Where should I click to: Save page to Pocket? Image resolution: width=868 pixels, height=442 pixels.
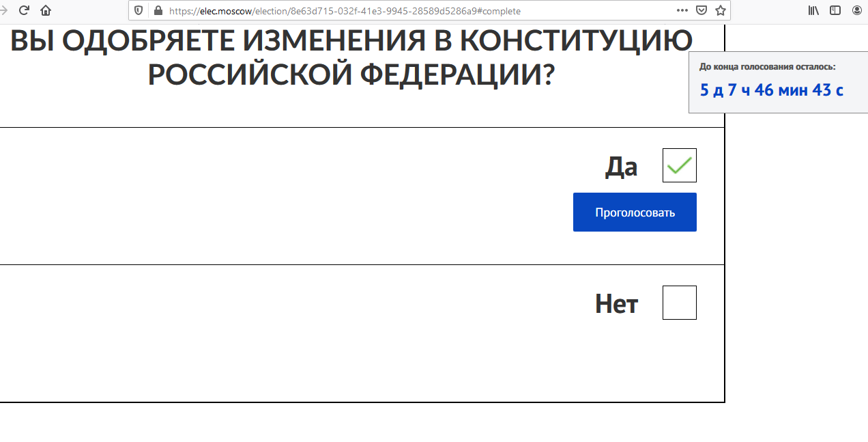tap(701, 10)
